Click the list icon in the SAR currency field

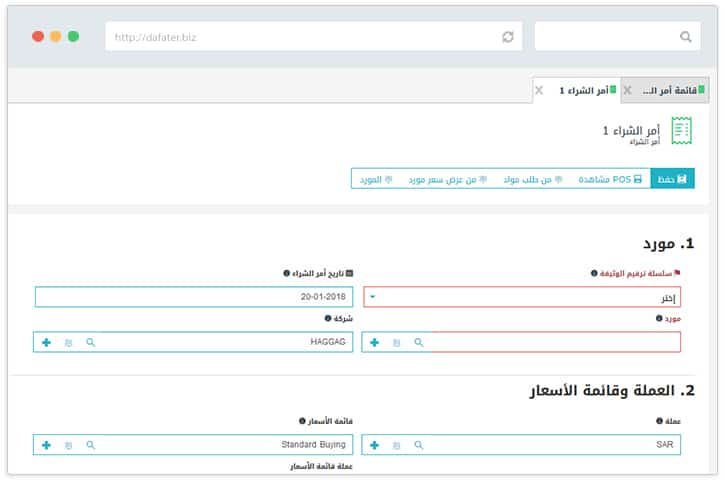(396, 444)
